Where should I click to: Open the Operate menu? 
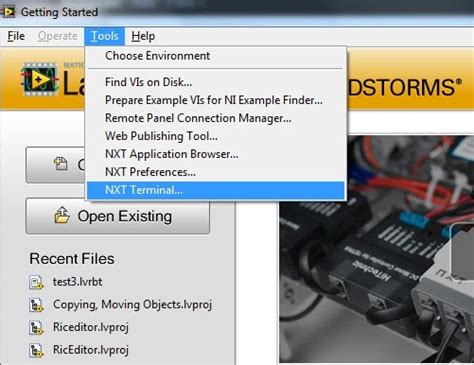pos(58,36)
